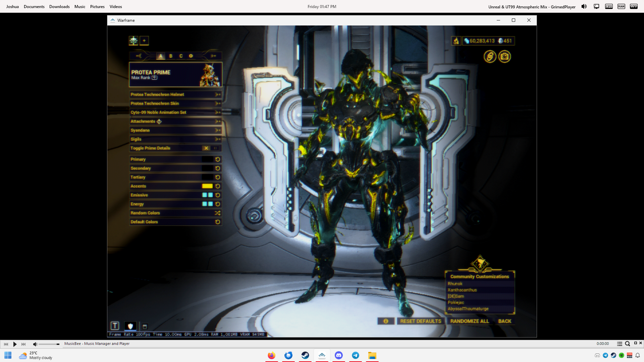Select AbyssalThaumaturge community customization

click(x=480, y=309)
